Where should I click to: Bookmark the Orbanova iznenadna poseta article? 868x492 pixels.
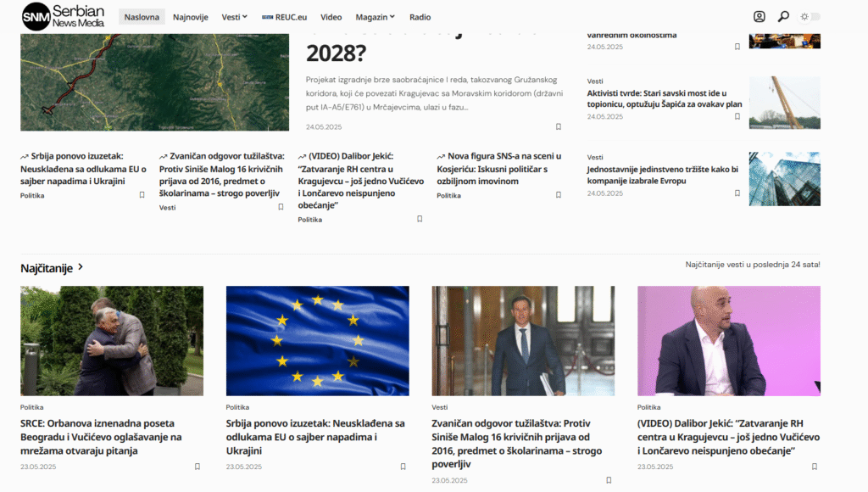(x=198, y=467)
